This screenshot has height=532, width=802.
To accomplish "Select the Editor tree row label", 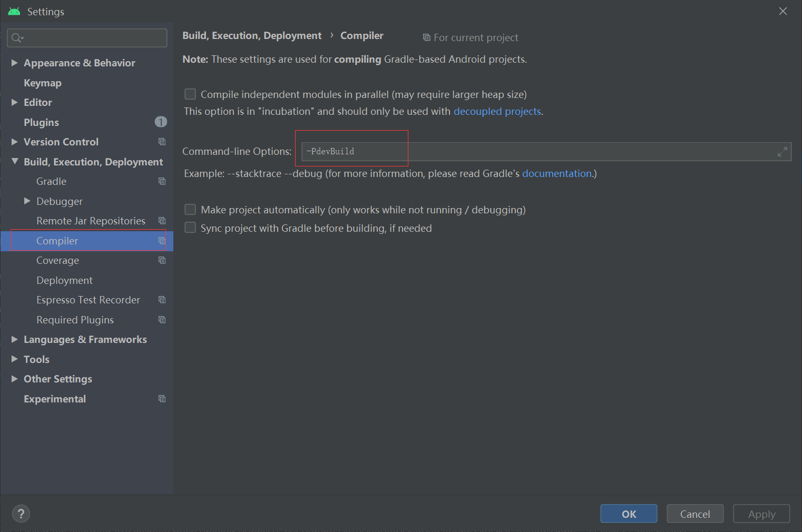I will pos(38,102).
